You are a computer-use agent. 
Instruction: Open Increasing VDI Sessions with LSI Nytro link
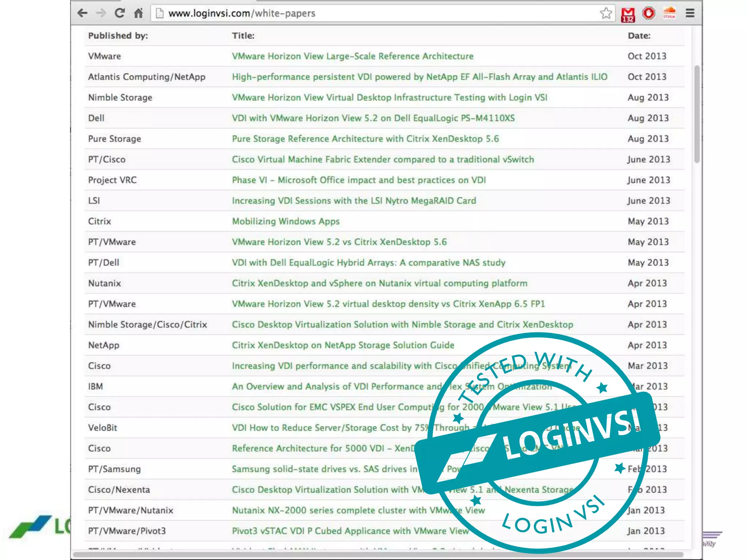[354, 201]
